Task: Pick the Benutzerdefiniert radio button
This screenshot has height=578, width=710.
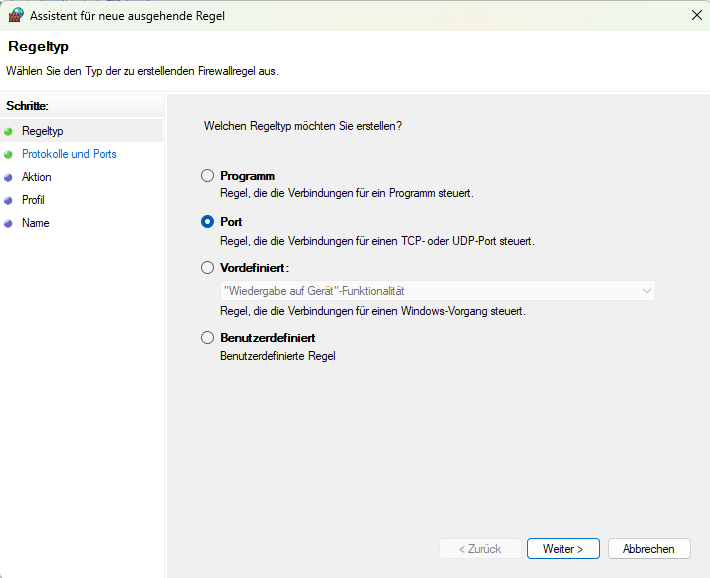Action: [208, 338]
